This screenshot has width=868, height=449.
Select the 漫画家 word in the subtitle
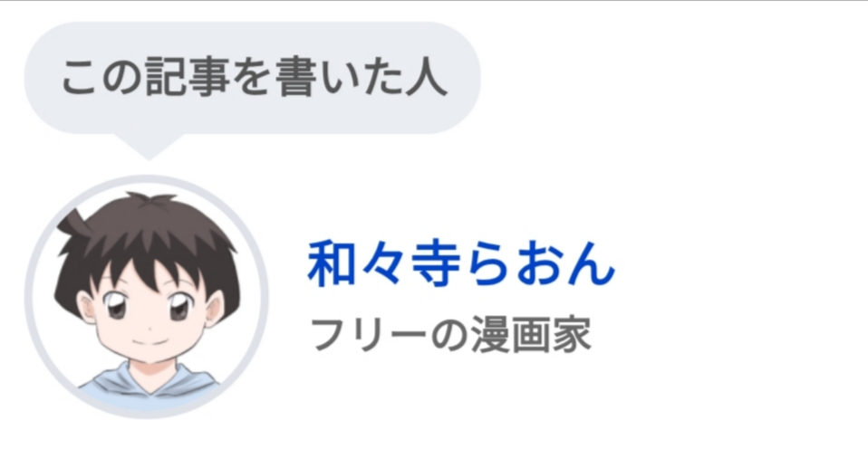[x=532, y=335]
